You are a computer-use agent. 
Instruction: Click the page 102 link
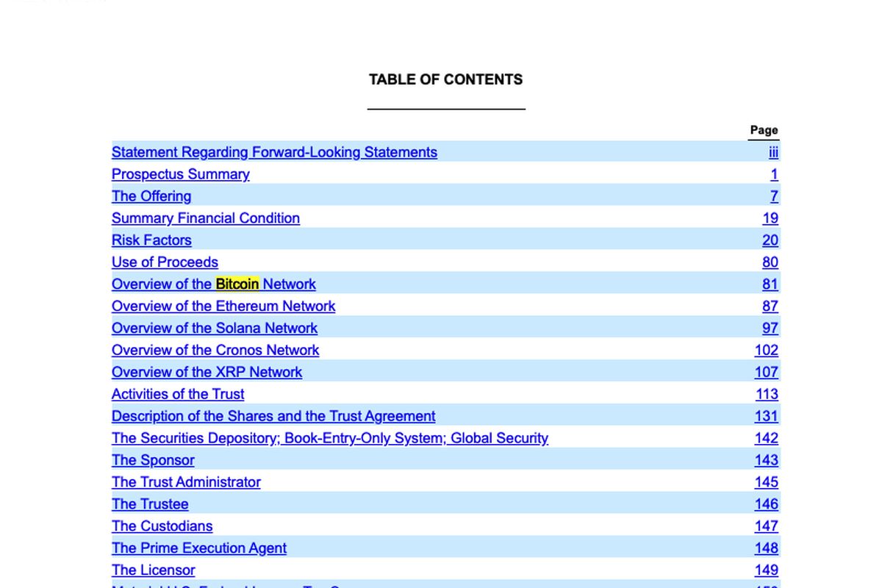[767, 351]
